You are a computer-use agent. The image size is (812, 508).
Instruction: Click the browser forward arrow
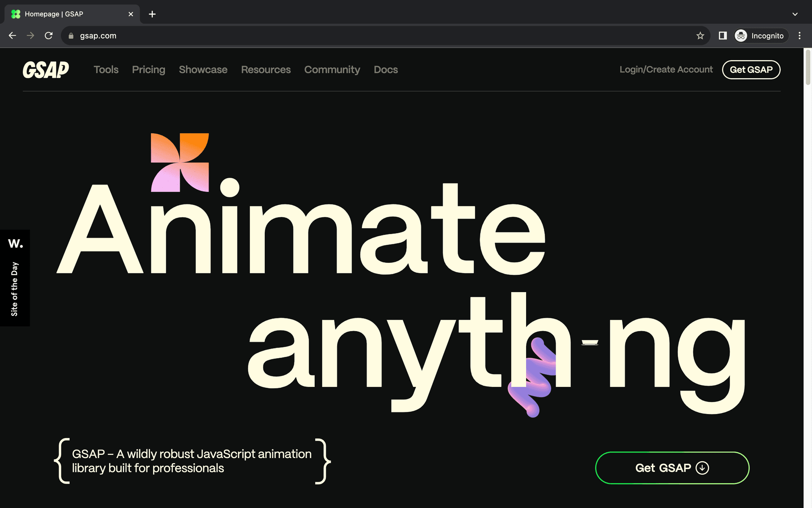click(30, 36)
